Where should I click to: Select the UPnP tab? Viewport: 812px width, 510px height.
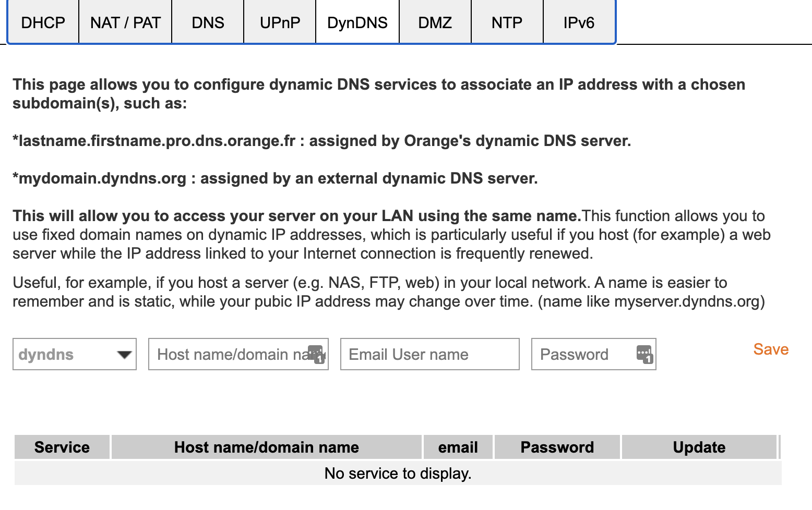pyautogui.click(x=280, y=23)
